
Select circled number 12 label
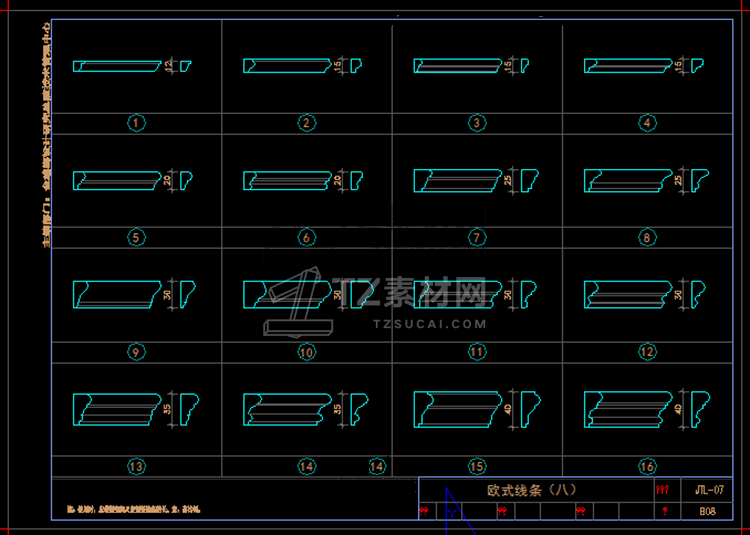coord(647,352)
